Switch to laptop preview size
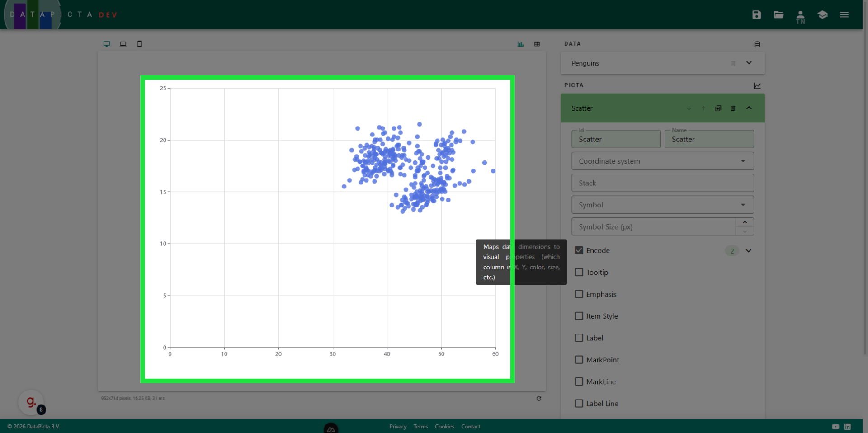868x433 pixels. coord(123,44)
